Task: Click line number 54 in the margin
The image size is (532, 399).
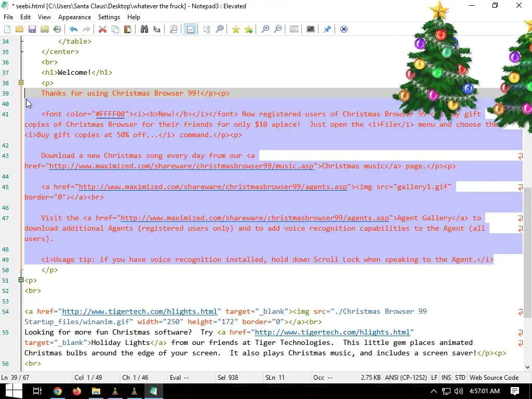Action: tap(5, 312)
